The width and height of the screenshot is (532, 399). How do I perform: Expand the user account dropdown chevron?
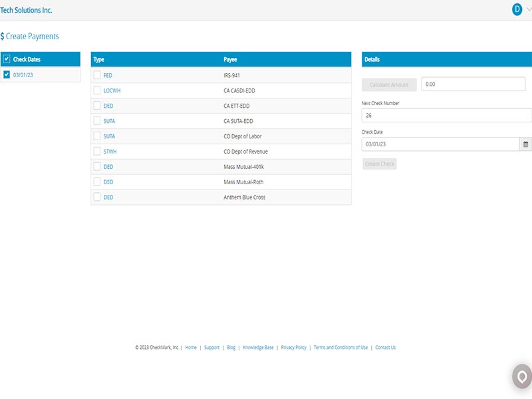click(529, 9)
